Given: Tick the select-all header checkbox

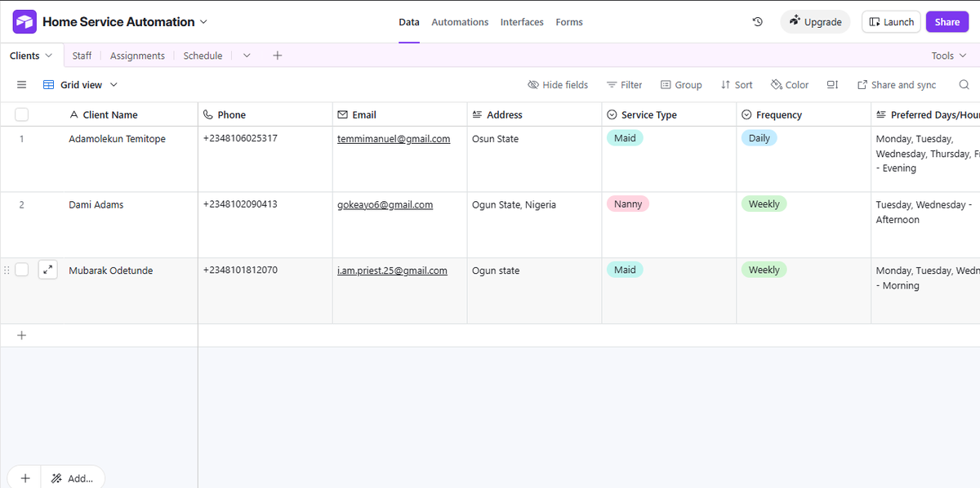Looking at the screenshot, I should point(22,114).
